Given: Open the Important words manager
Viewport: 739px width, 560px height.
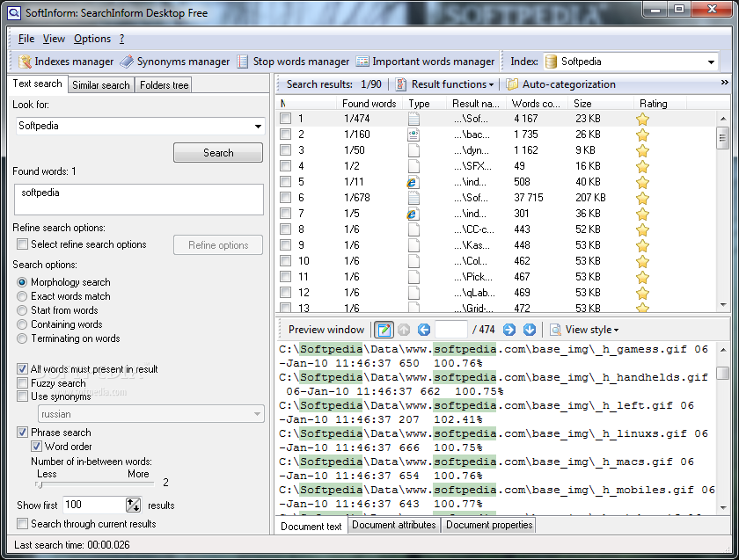Looking at the screenshot, I should click(426, 62).
